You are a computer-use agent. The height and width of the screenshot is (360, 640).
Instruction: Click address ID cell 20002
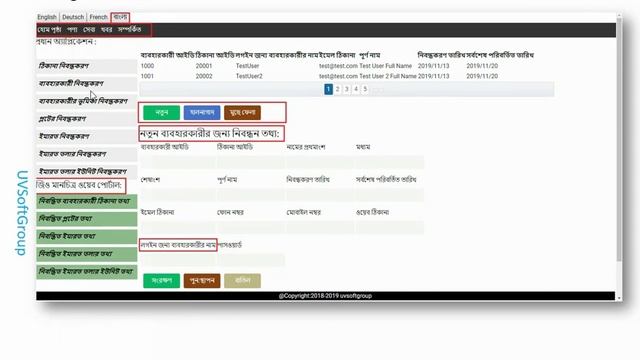[204, 76]
